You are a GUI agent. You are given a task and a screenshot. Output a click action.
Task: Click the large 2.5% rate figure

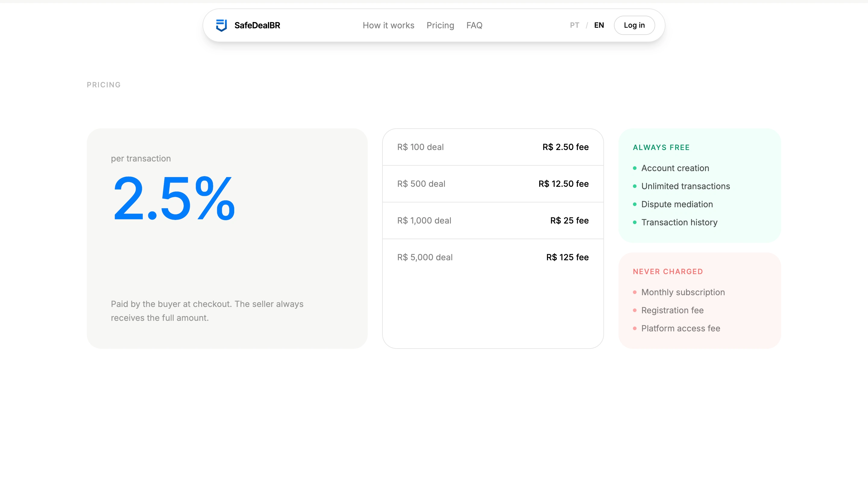(174, 199)
